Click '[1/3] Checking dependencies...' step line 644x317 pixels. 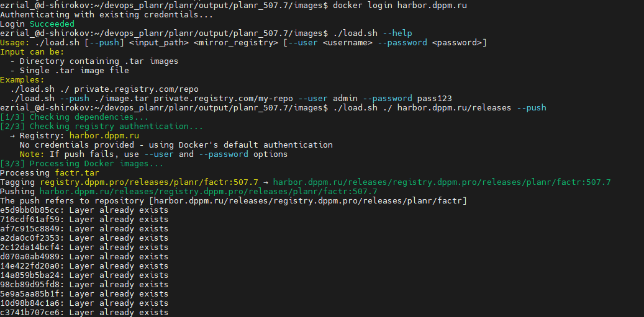[75, 117]
